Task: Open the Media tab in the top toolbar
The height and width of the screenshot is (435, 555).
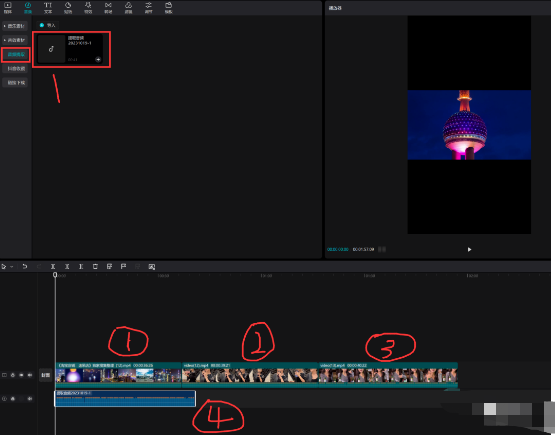Action: click(7, 7)
